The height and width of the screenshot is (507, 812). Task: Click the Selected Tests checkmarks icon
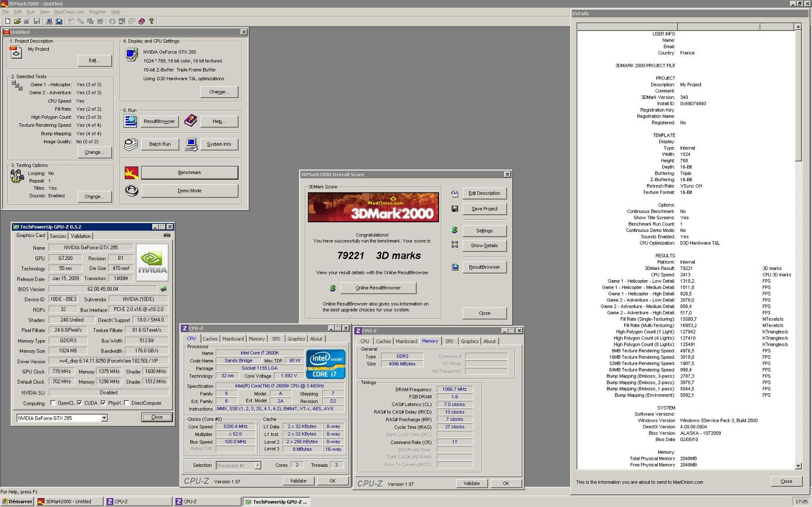click(x=17, y=85)
